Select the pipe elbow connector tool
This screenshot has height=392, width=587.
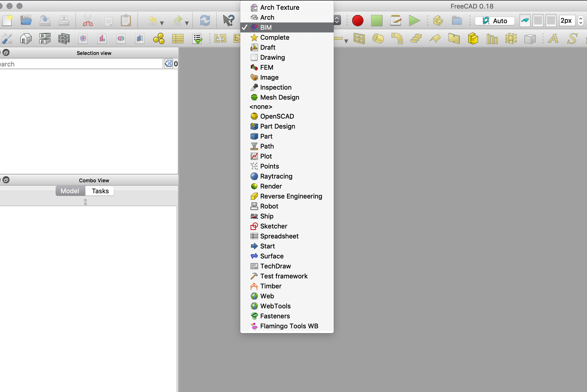pyautogui.click(x=397, y=39)
